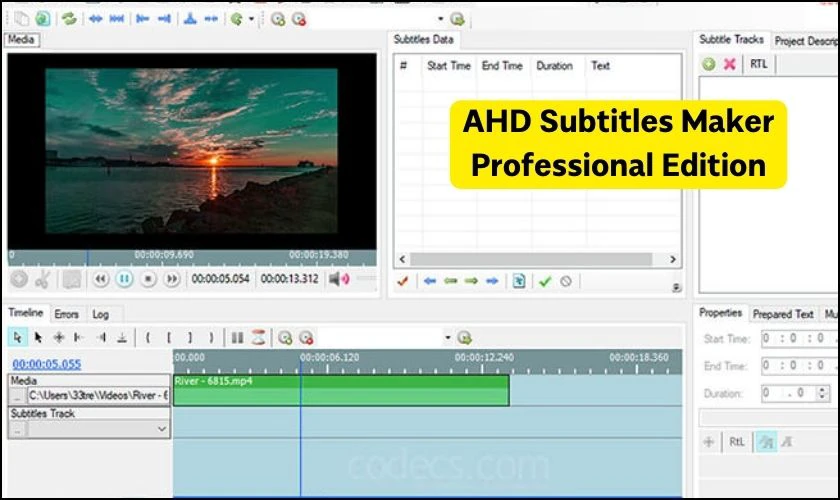Click the timeline zoom in icon
This screenshot has height=500, width=840.
click(285, 338)
